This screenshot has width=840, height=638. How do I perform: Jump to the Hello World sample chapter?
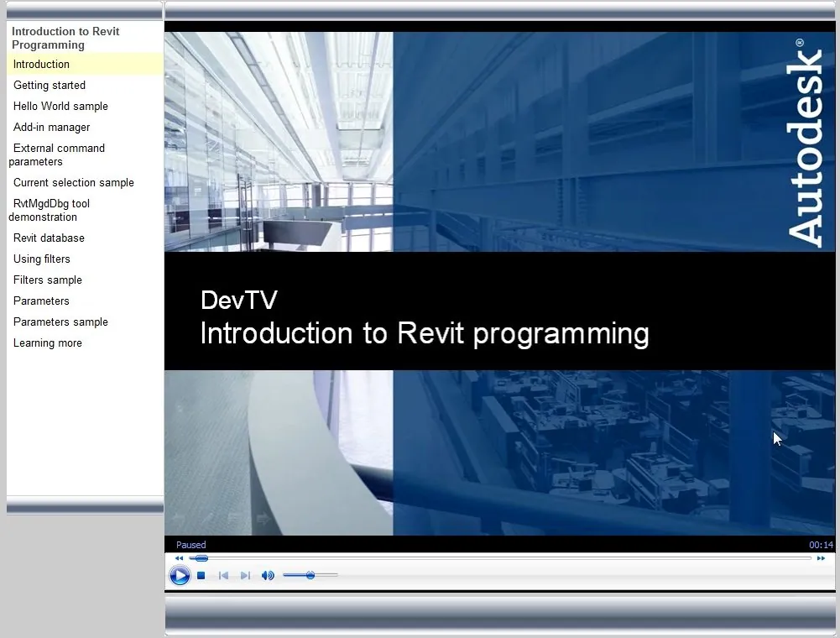tap(60, 106)
